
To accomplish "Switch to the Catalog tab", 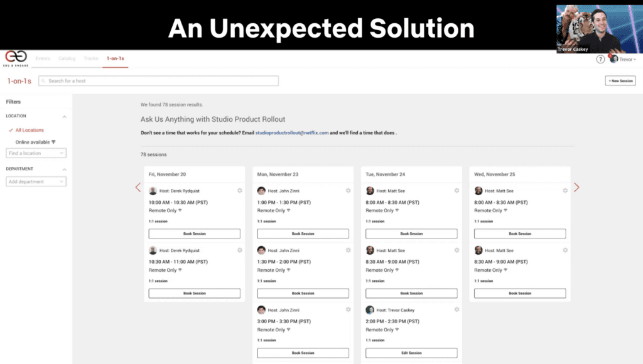I will [67, 58].
